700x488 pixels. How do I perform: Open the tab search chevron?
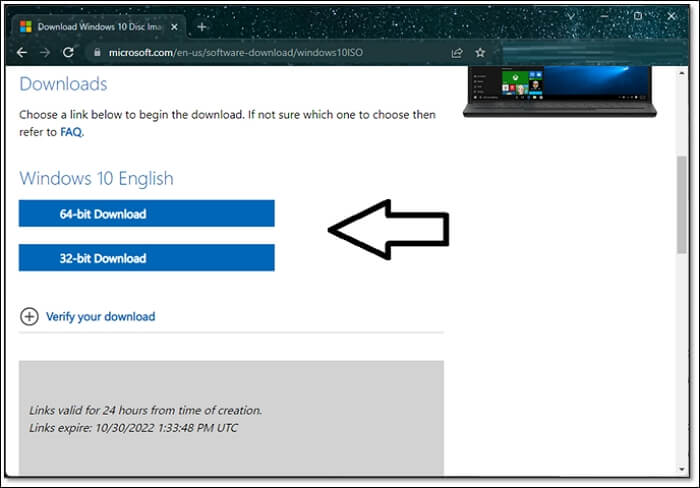click(571, 17)
